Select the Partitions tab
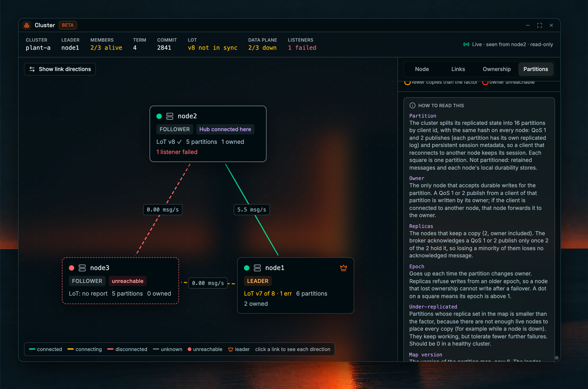Image resolution: width=588 pixels, height=389 pixels. pos(536,69)
